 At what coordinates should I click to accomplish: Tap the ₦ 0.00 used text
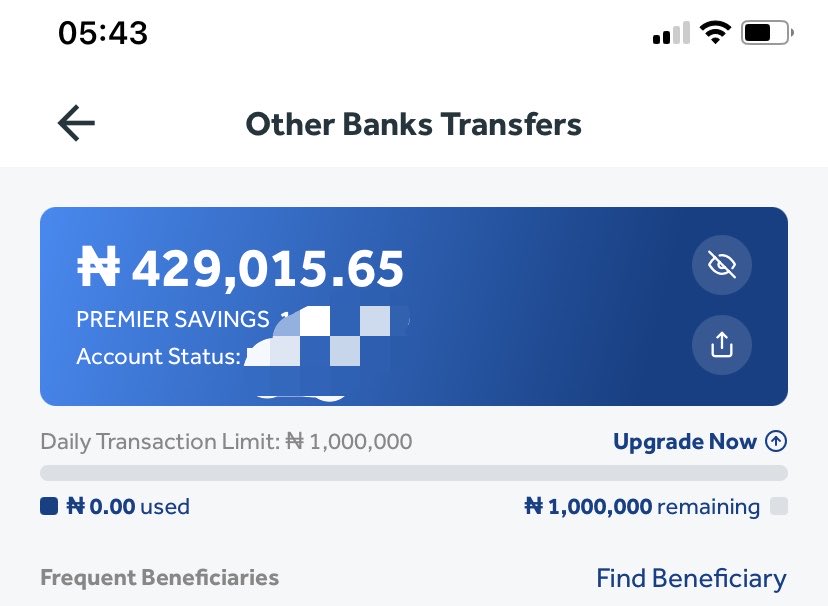tap(128, 507)
